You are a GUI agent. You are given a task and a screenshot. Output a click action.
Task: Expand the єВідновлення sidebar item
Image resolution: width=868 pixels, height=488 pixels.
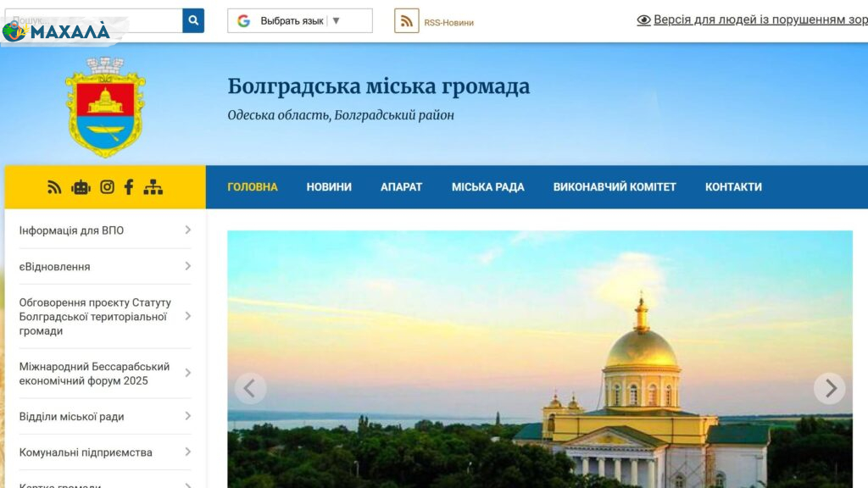pos(105,267)
